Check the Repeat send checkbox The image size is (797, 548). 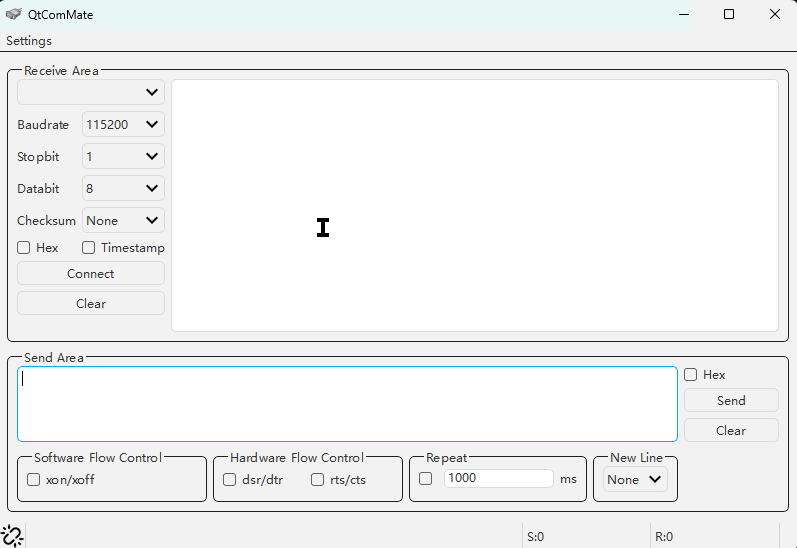tap(426, 478)
